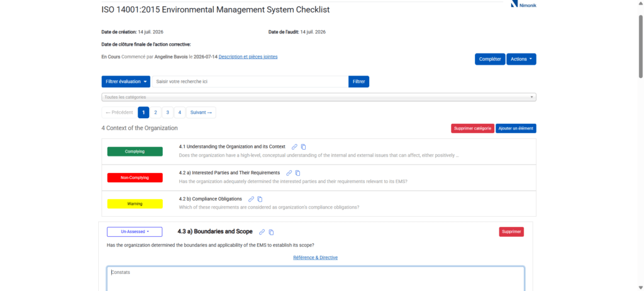The height and width of the screenshot is (291, 644).
Task: Duplicate icon beside 4.3 a) Boundaries and Scope
Action: 271,232
